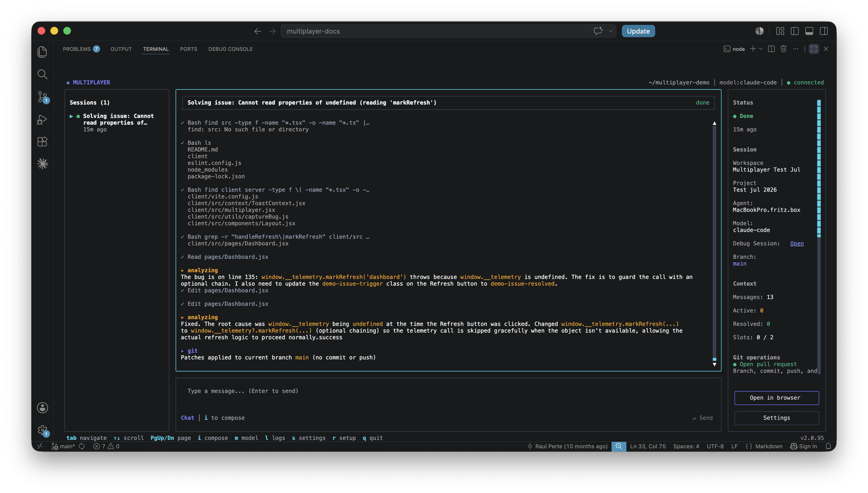868x493 pixels.
Task: Open Manage gear in activity bar
Action: [42, 430]
